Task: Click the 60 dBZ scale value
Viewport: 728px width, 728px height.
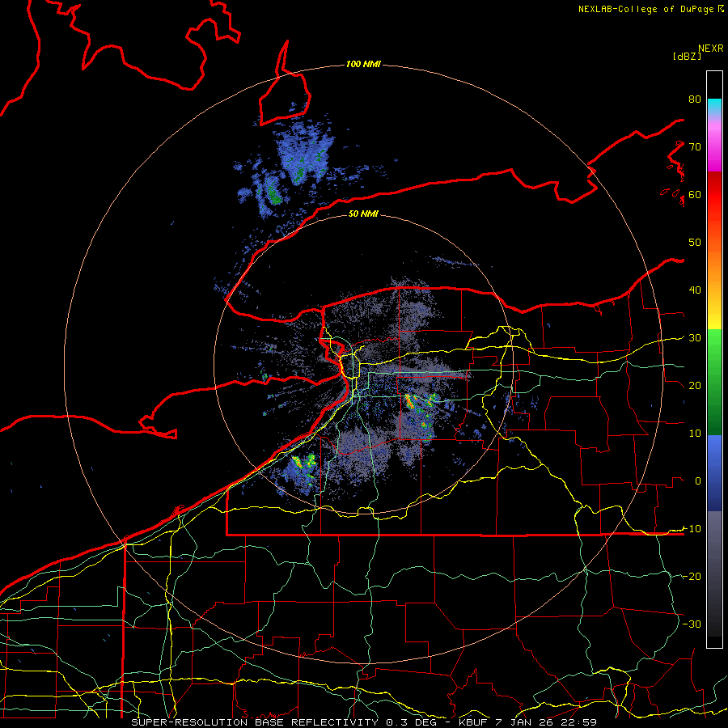Action: coord(695,194)
